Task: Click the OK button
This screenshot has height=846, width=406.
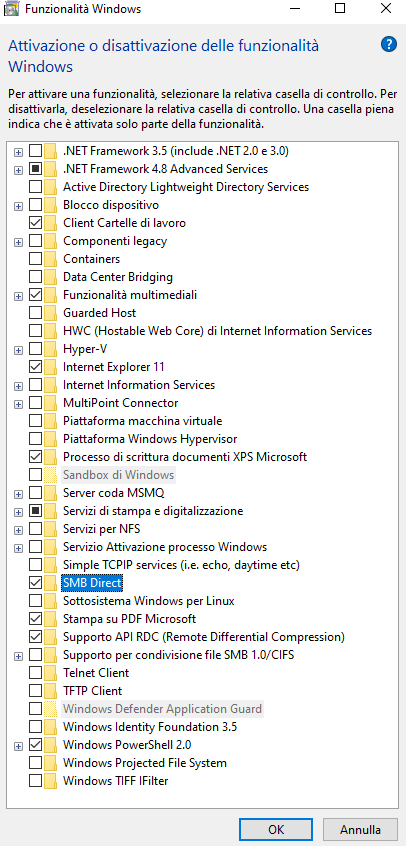Action: point(276,829)
